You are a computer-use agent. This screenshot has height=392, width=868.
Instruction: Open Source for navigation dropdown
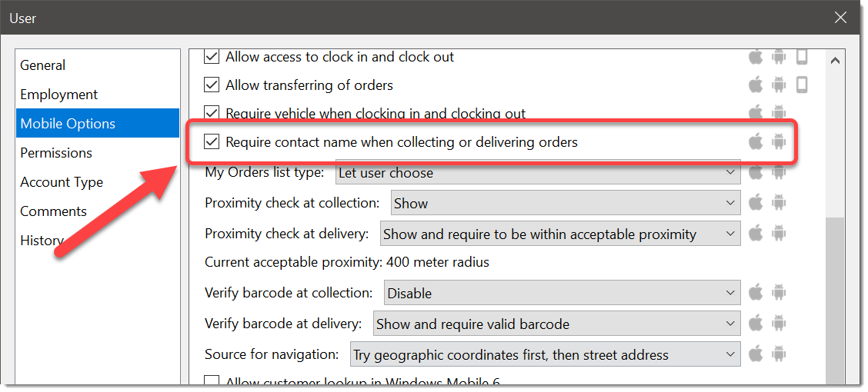pyautogui.click(x=546, y=354)
